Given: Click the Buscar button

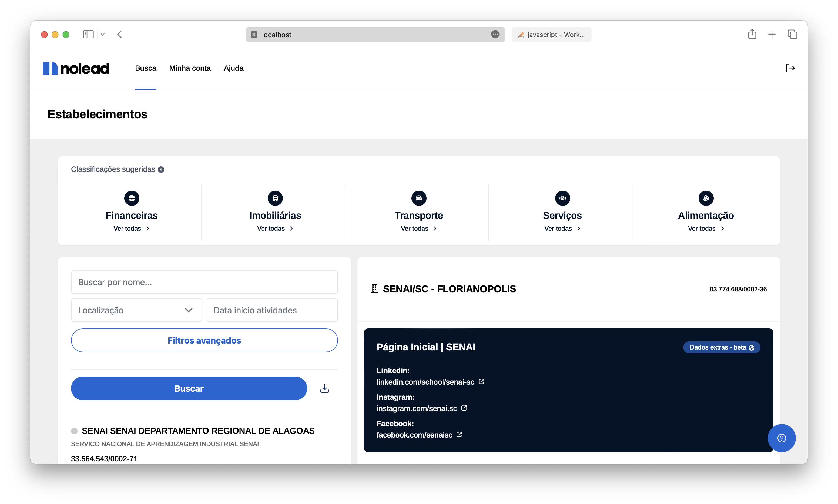Looking at the screenshot, I should [189, 388].
